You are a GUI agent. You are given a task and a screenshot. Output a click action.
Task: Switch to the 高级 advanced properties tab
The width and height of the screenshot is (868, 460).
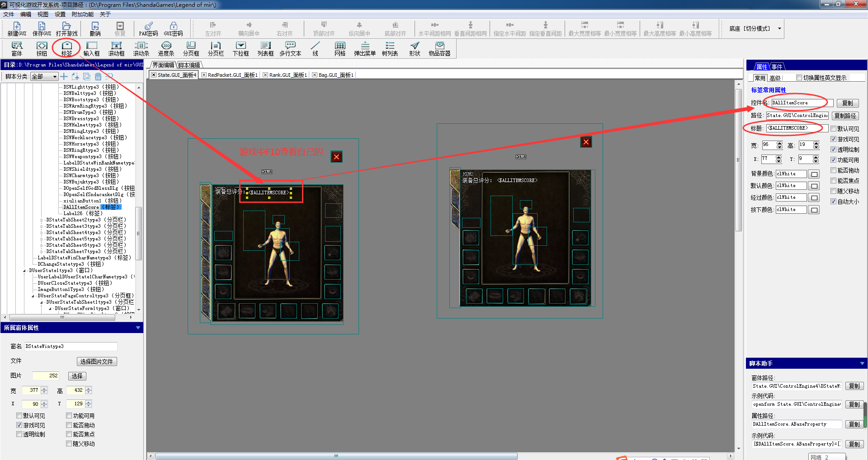point(775,78)
